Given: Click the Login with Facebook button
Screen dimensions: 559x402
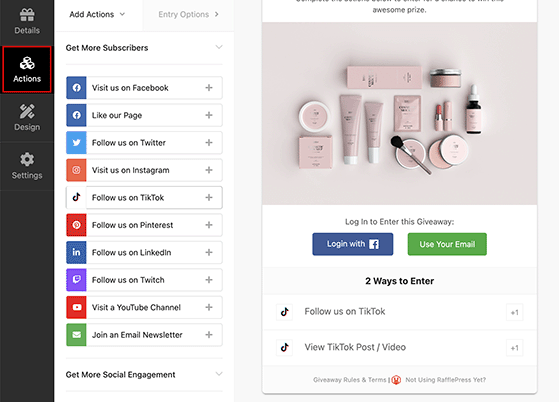Looking at the screenshot, I should click(x=353, y=244).
